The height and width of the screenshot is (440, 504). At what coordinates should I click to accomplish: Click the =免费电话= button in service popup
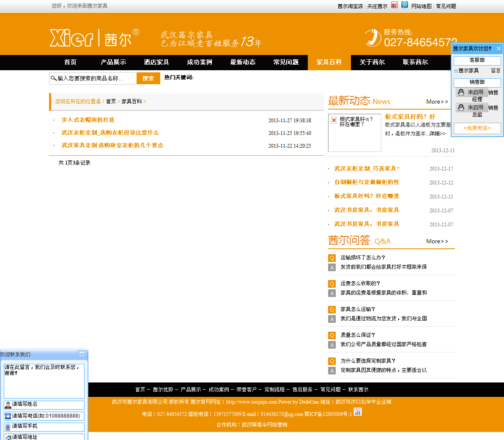[477, 128]
